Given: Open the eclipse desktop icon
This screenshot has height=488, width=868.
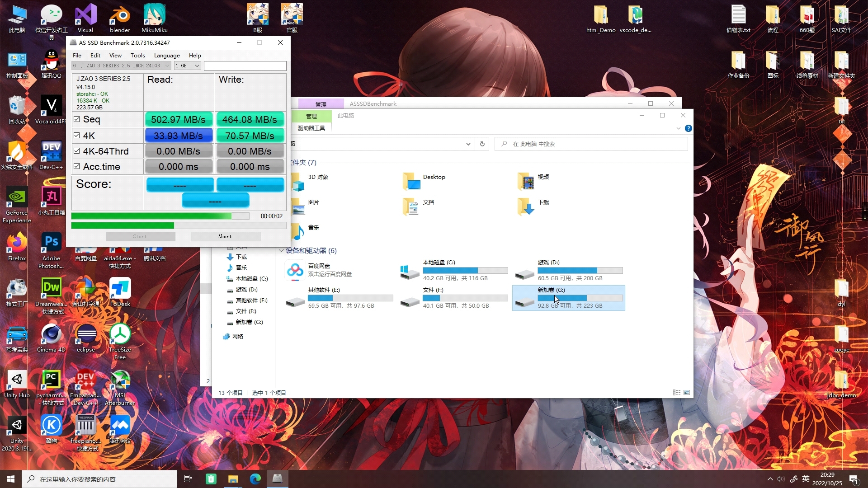Looking at the screenshot, I should point(85,338).
